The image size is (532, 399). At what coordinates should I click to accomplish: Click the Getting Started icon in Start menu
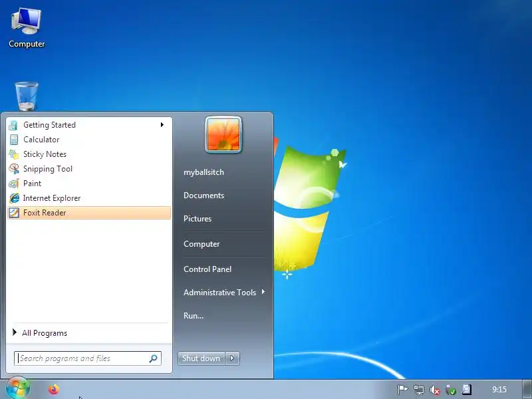tap(14, 125)
